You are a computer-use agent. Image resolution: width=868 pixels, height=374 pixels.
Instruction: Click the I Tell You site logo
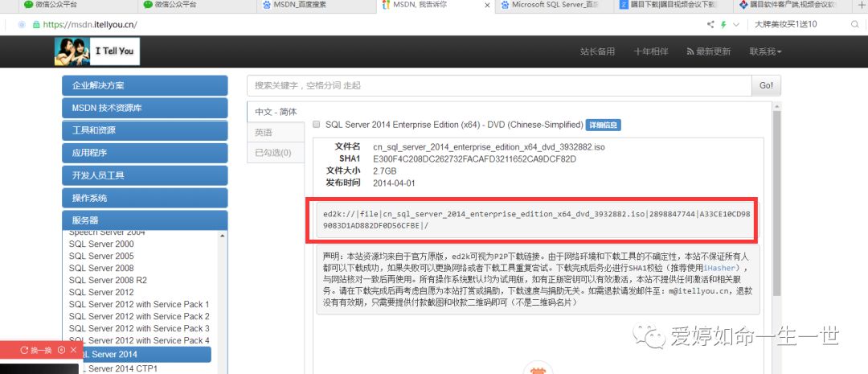click(97, 51)
